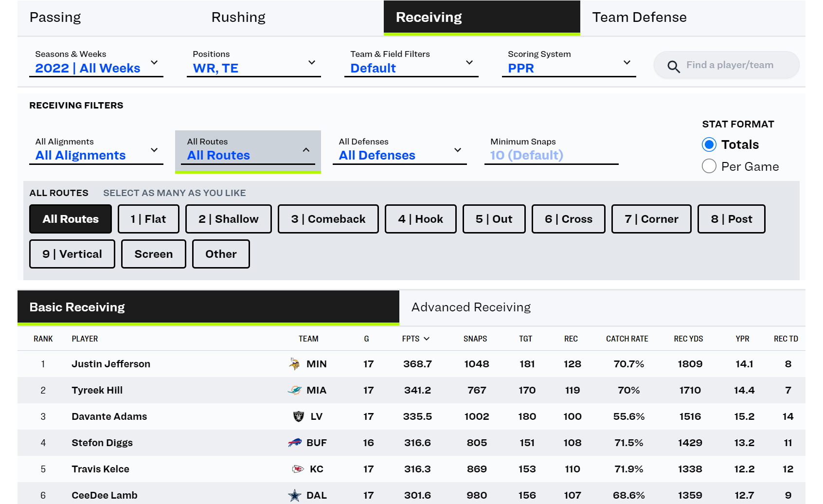Sort by the CATCH RATE column
The image size is (823, 504).
tap(627, 339)
